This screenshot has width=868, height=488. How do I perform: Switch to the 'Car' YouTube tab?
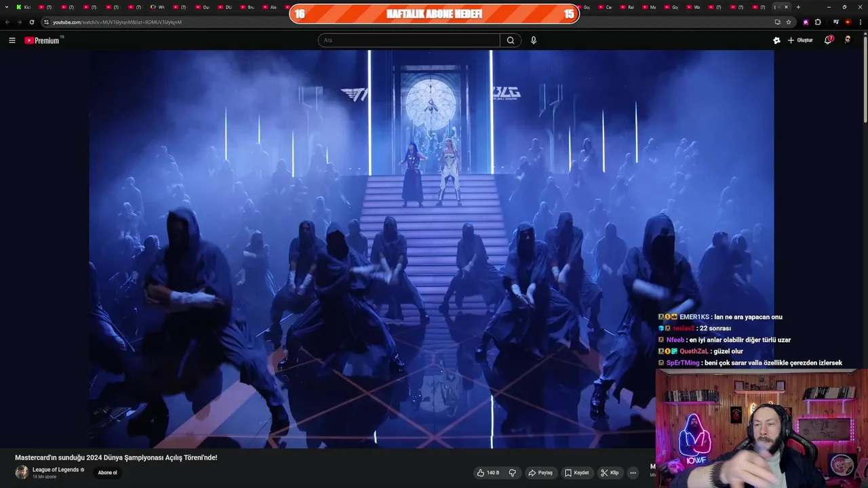point(604,7)
